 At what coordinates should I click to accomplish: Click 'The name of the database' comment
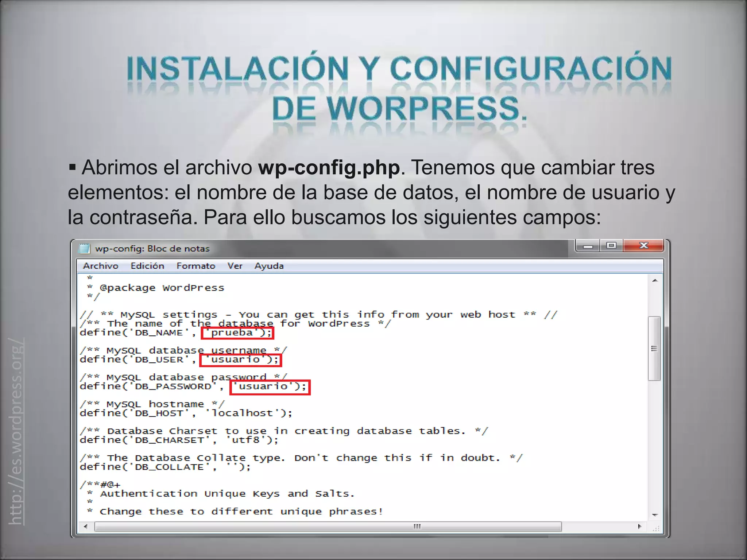[x=235, y=324]
